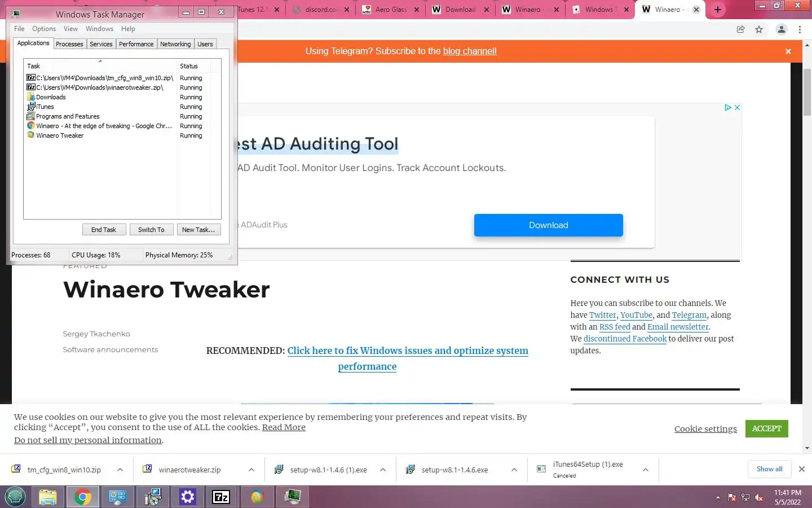Click the blue Download ad button
The width and height of the screenshot is (812, 508).
point(548,225)
